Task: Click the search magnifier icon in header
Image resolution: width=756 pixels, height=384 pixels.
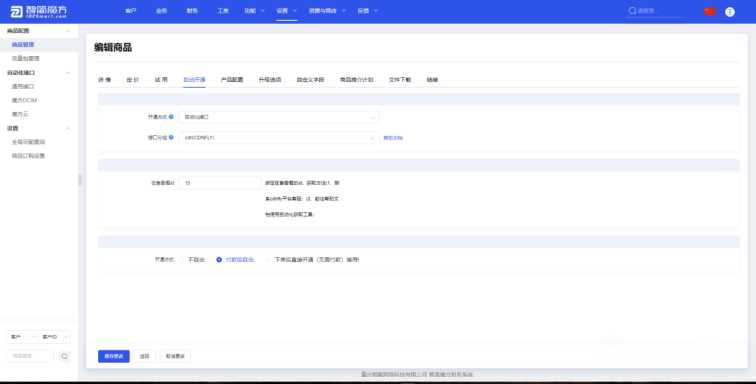Action: pyautogui.click(x=632, y=11)
